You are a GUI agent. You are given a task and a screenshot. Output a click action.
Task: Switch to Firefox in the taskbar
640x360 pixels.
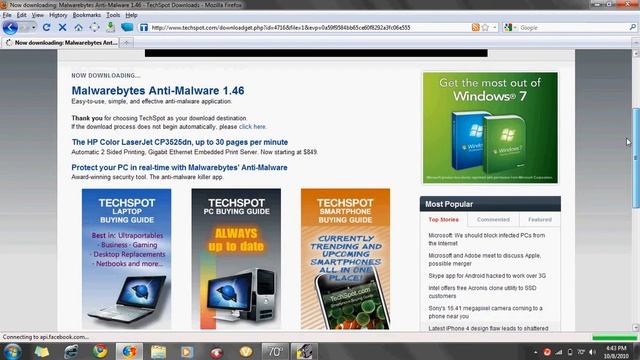(x=129, y=351)
